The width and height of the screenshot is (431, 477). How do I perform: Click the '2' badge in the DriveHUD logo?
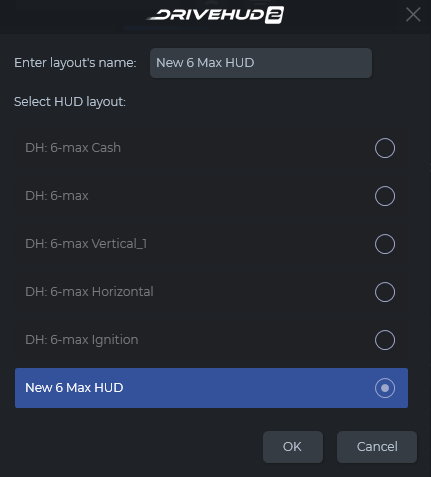[275, 15]
